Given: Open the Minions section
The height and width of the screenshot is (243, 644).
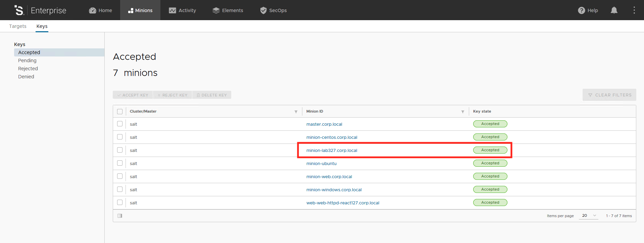Looking at the screenshot, I should coord(140,10).
